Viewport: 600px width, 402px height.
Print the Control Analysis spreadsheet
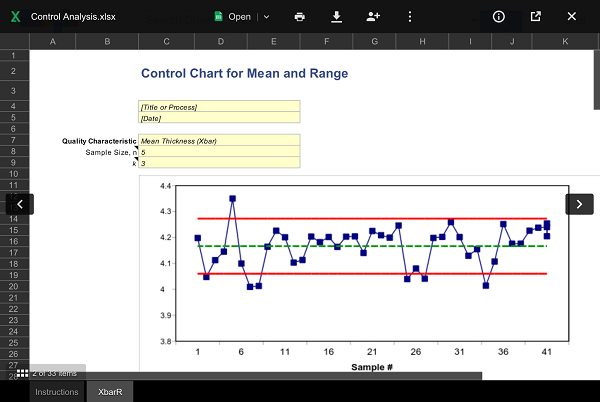[300, 17]
